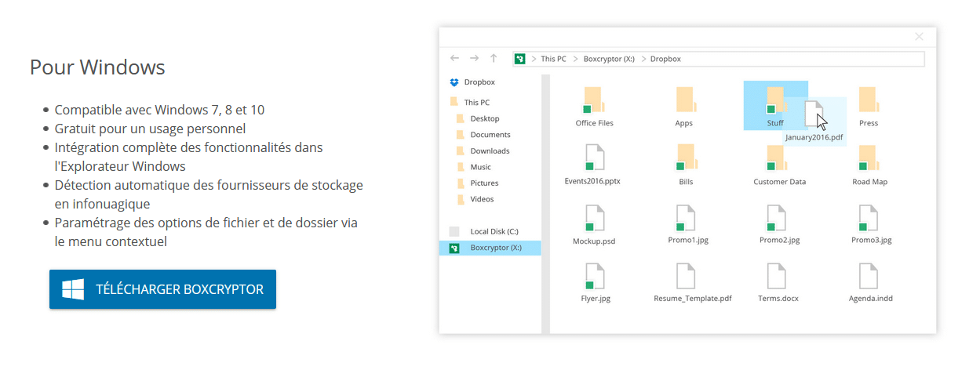Screen dimensions: 980x388
Task: Click the Events2016.pptx file icon
Action: (594, 158)
